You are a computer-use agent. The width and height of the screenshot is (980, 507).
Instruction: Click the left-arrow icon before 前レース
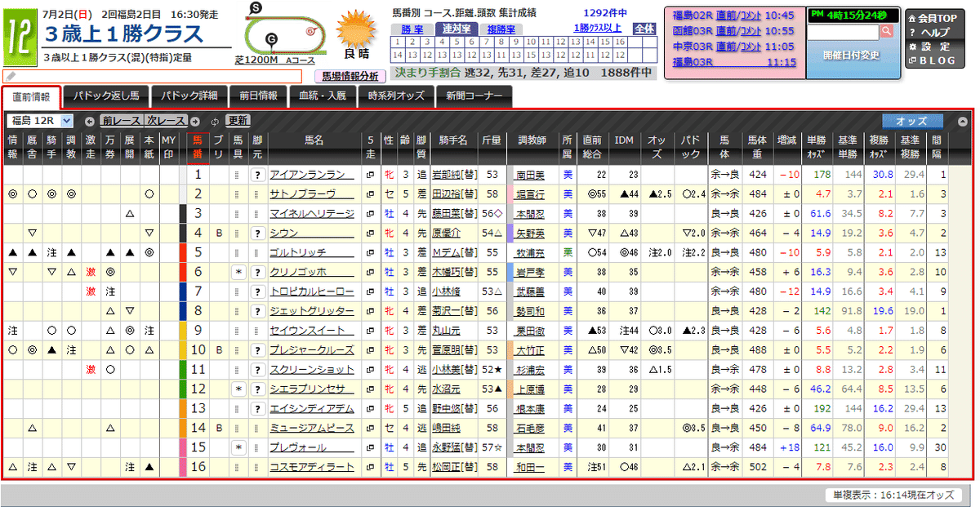pyautogui.click(x=89, y=122)
